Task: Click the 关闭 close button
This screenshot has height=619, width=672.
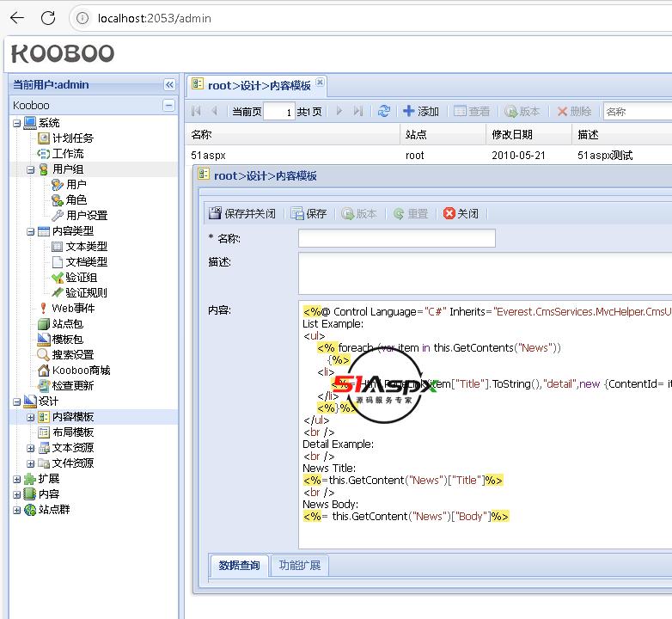Action: coord(461,213)
